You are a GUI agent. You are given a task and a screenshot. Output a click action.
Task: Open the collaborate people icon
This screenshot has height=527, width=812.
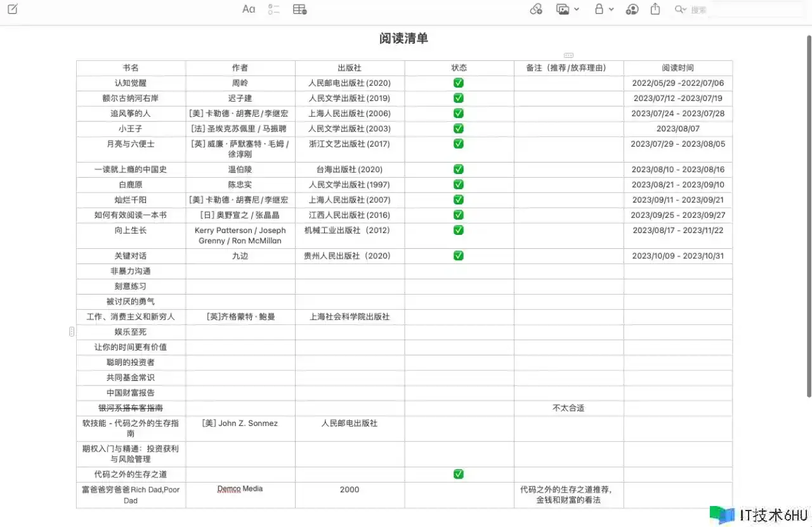(x=632, y=9)
